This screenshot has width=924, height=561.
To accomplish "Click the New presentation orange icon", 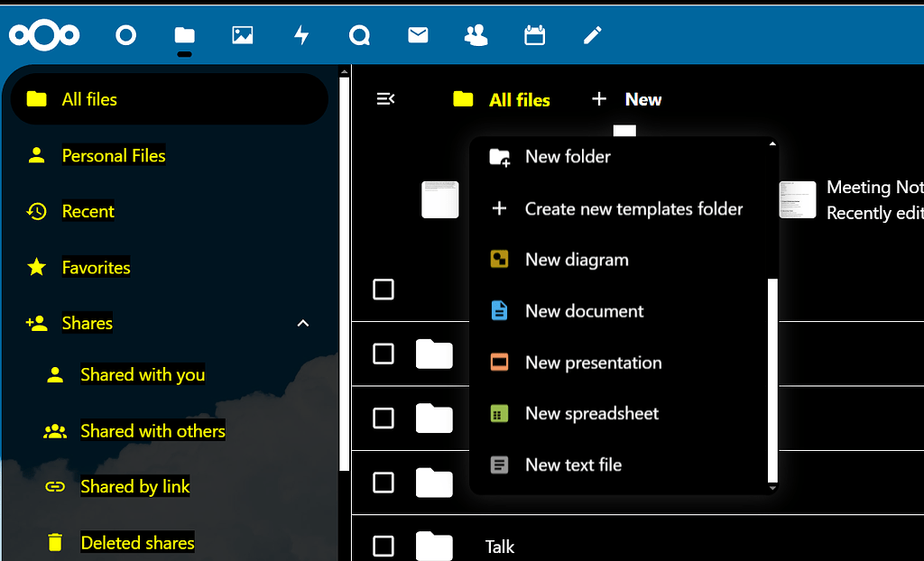I will click(500, 362).
